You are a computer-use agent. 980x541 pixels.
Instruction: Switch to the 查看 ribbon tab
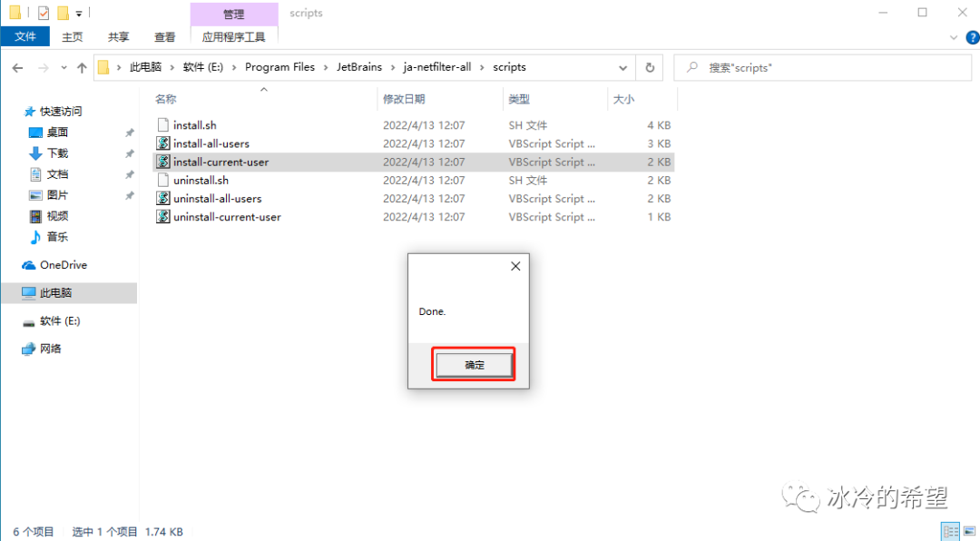pos(165,37)
